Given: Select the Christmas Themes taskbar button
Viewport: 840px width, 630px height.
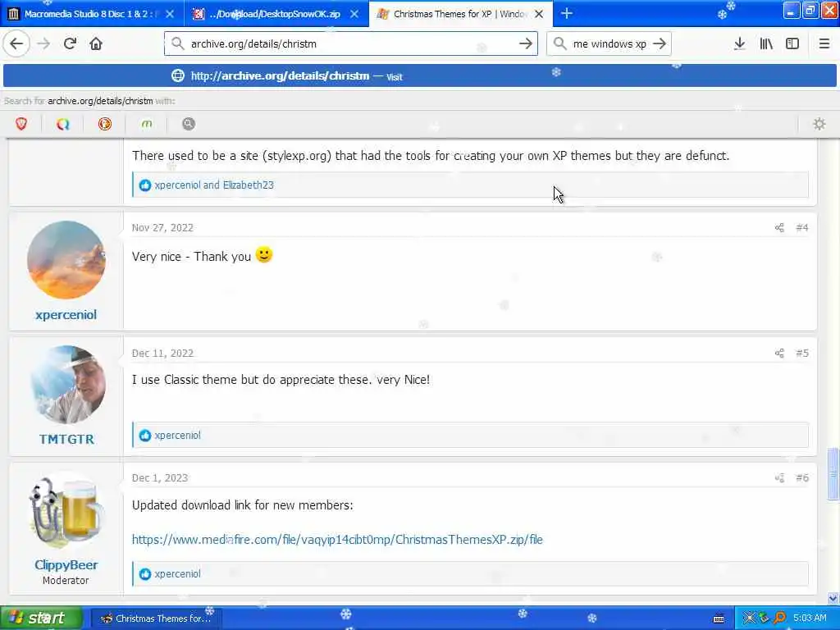Looking at the screenshot, I should pos(155,619).
